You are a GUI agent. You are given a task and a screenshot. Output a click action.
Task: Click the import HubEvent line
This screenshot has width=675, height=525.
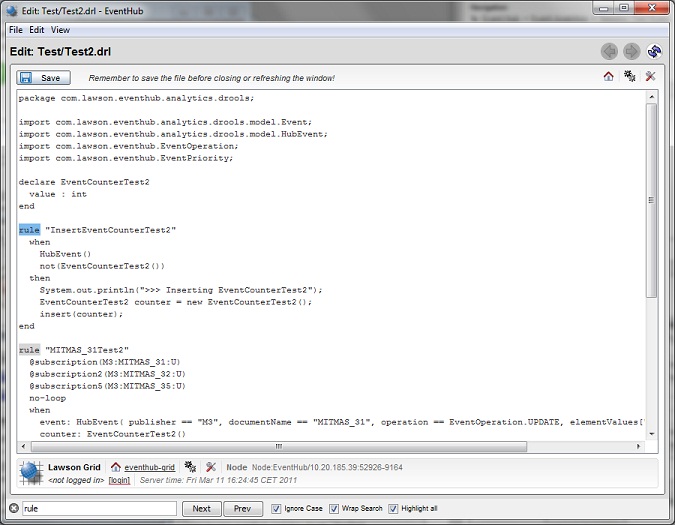(173, 134)
